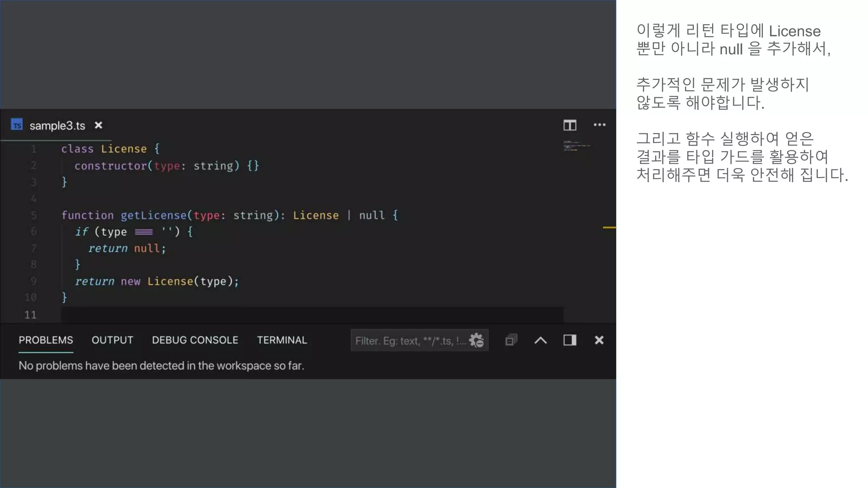
Task: Switch to the OUTPUT panel tab
Action: (112, 340)
